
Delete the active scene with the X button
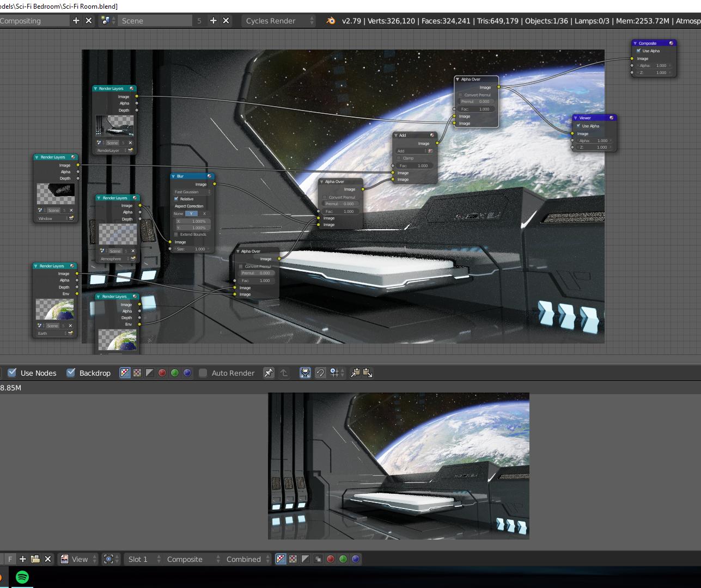coord(226,21)
